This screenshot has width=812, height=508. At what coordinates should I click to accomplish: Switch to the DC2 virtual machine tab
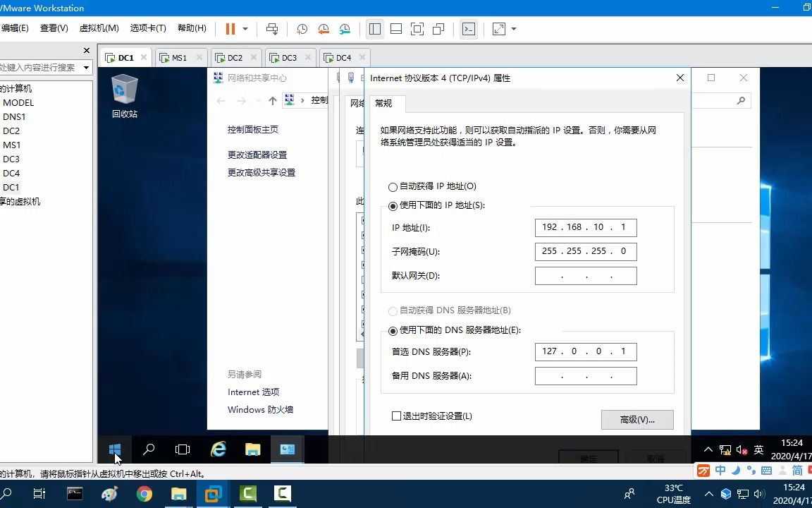pos(235,58)
